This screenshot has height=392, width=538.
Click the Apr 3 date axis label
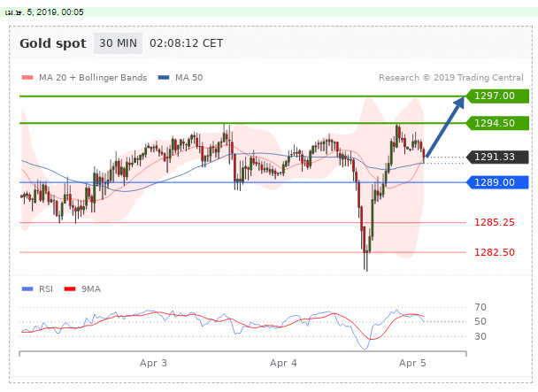pos(153,363)
